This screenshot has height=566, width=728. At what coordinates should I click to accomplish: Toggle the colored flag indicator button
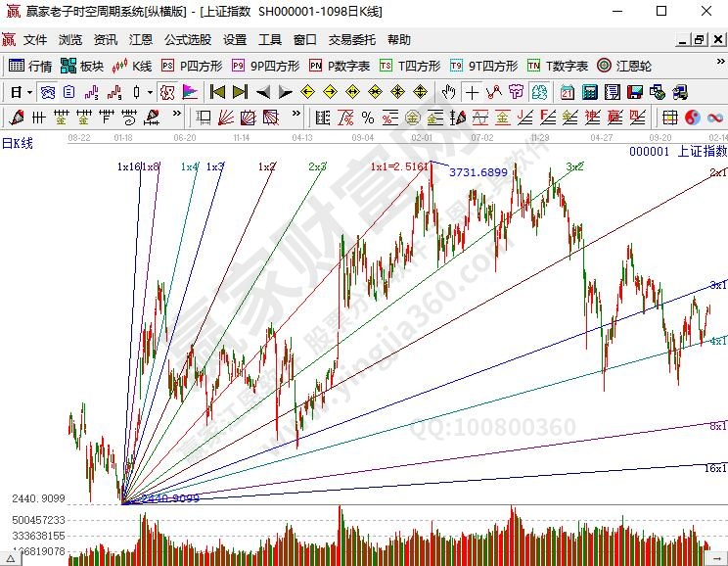(190, 92)
